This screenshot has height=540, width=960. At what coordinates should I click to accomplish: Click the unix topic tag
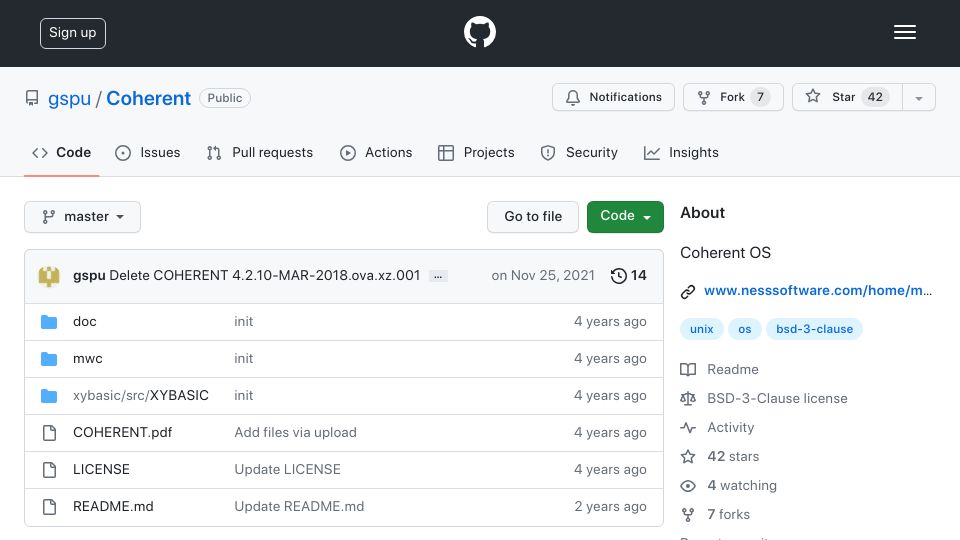[x=702, y=329]
